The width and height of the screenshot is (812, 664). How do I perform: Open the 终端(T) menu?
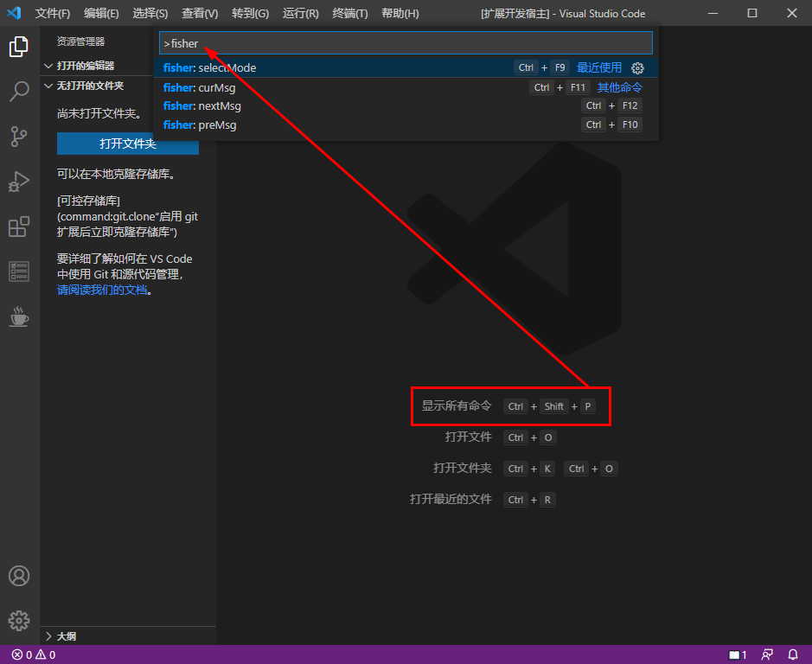(x=350, y=14)
